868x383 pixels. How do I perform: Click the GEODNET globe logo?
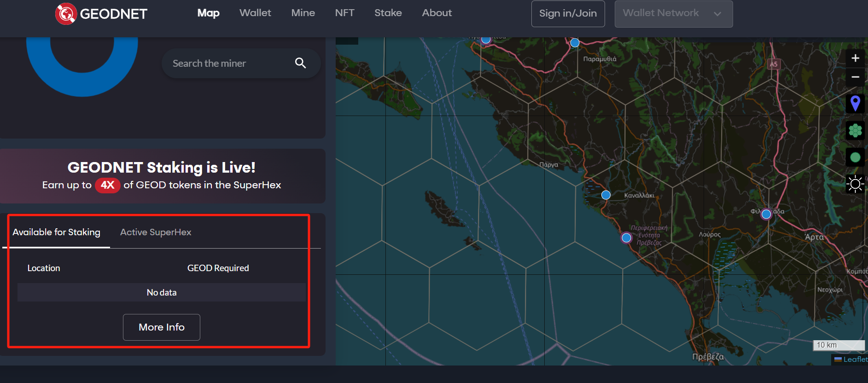pos(66,14)
